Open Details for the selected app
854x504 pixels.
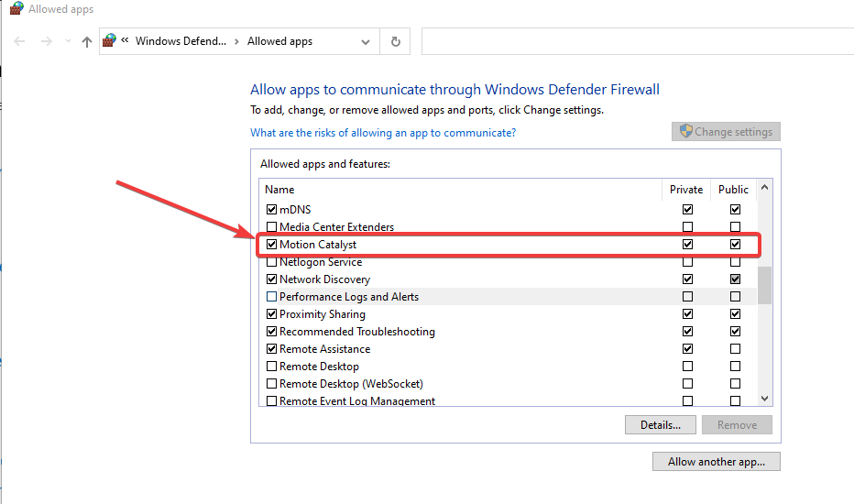click(661, 425)
